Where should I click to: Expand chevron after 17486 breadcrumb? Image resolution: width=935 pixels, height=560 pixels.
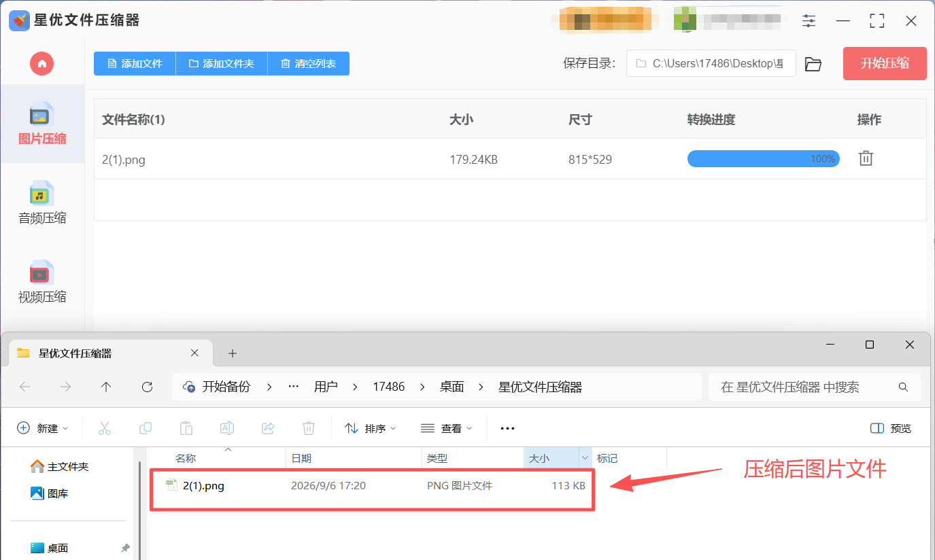pos(422,387)
